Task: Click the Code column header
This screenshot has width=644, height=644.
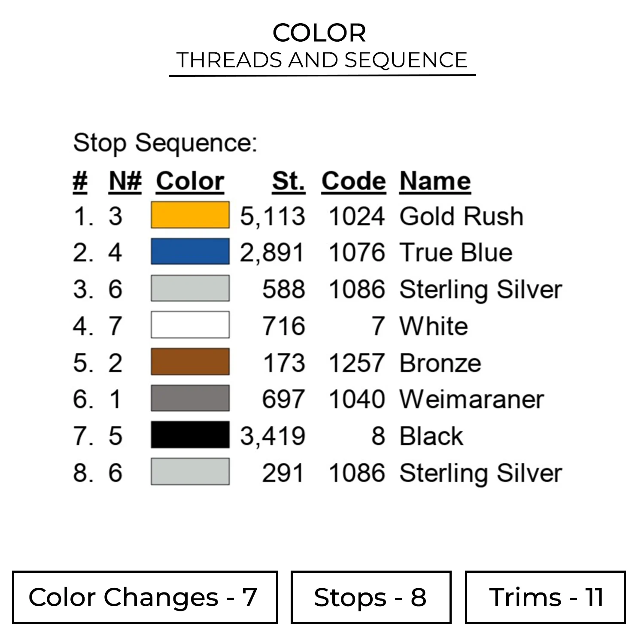Action: pos(353,181)
